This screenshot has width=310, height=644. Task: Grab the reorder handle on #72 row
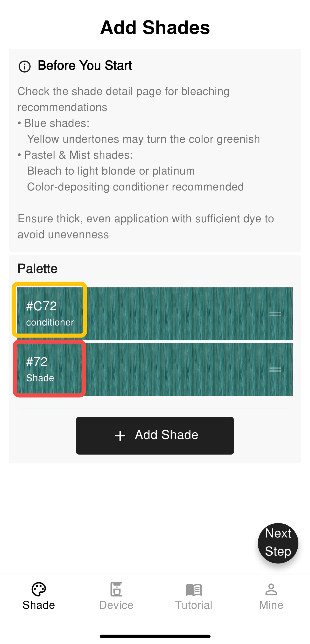coord(275,369)
